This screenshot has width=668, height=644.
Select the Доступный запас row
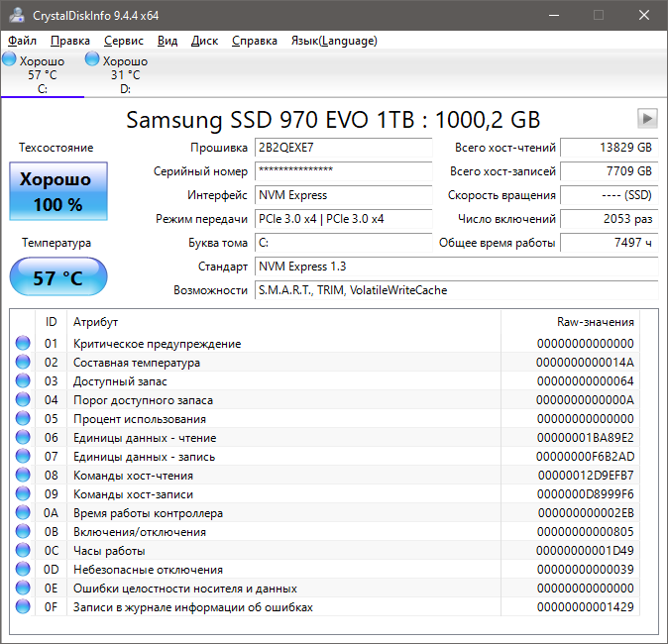325,380
